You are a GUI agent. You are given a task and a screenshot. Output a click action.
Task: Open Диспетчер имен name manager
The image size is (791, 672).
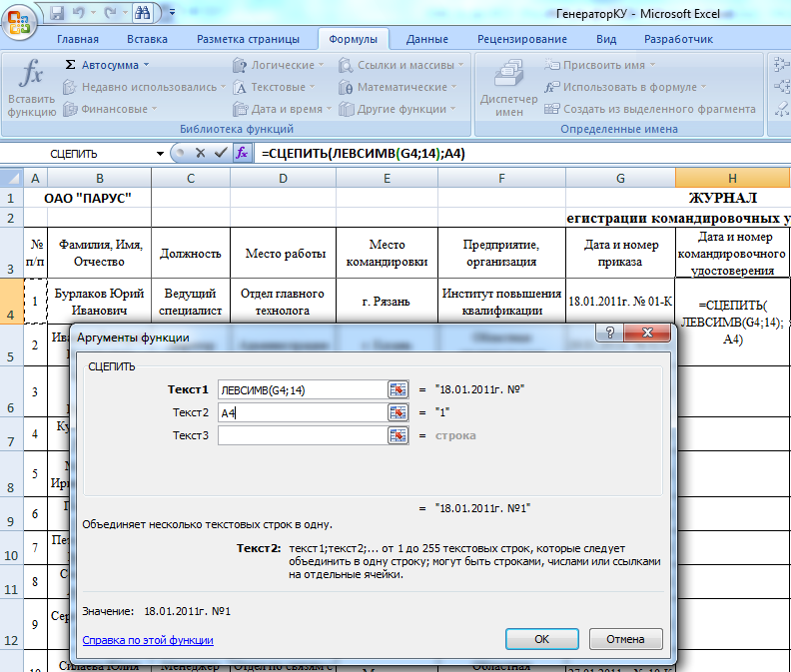(508, 87)
